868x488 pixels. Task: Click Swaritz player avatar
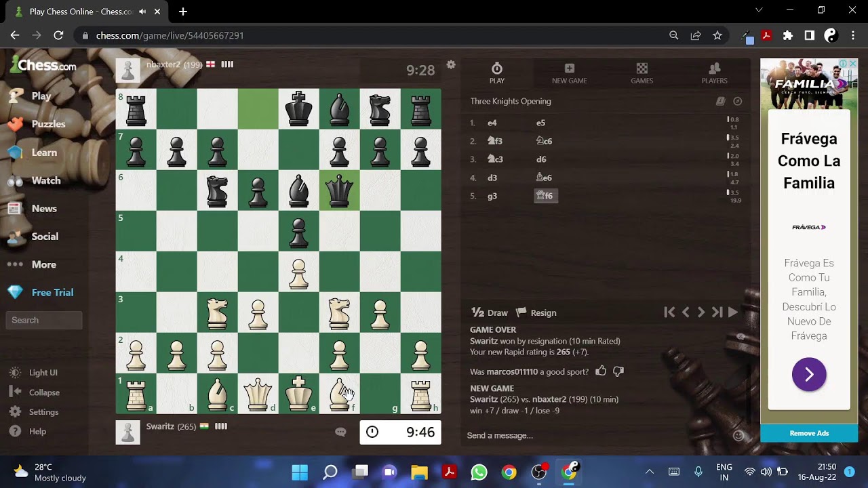click(x=128, y=432)
